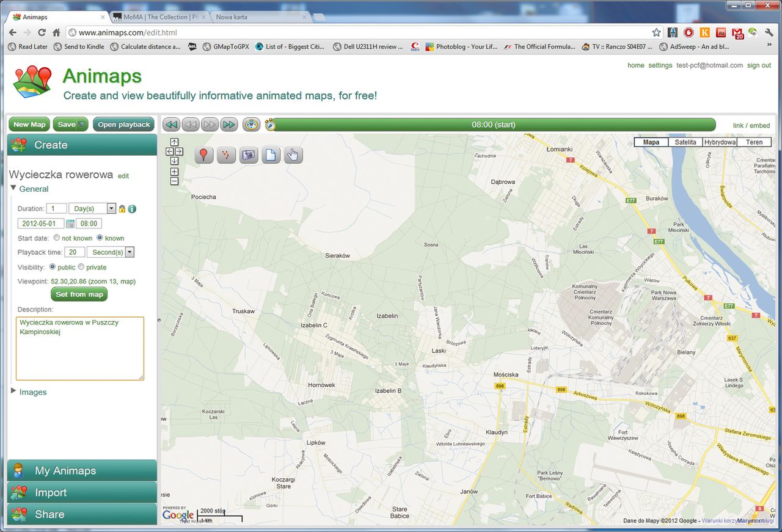The image size is (782, 532).
Task: Jump back to the start of the animation
Action: (x=171, y=125)
